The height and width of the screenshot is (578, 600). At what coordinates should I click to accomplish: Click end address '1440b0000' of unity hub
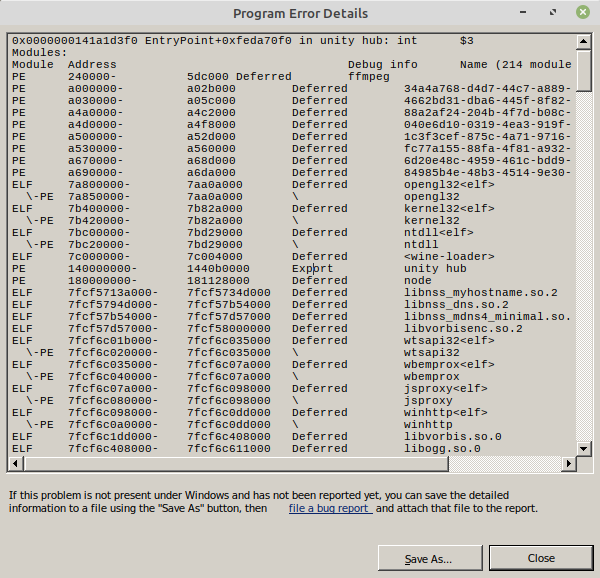(218, 269)
